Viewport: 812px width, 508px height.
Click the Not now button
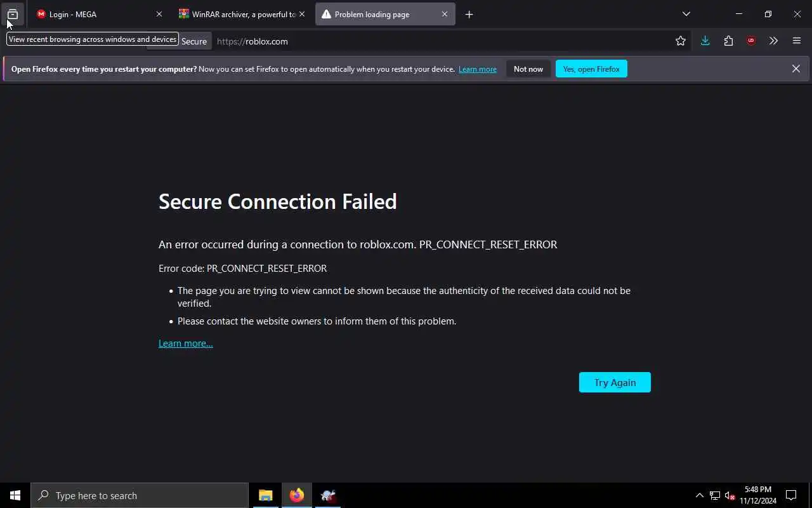click(x=528, y=69)
